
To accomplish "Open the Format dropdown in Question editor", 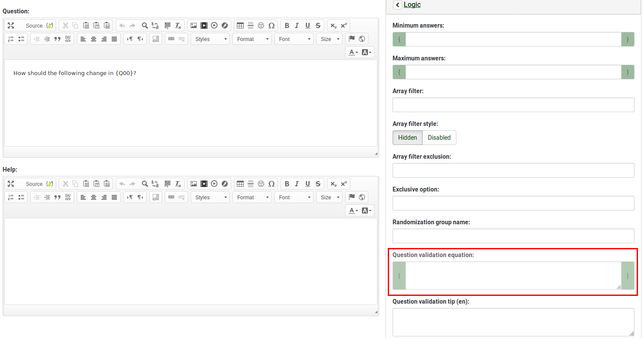I will click(252, 39).
